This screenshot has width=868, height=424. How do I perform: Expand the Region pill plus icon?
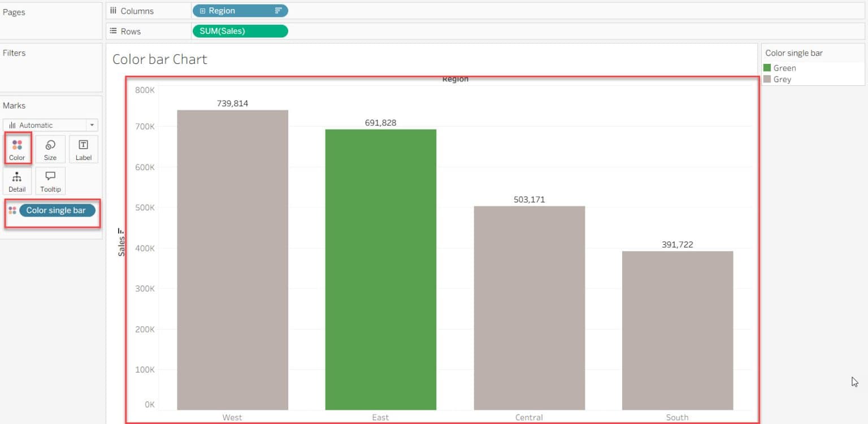click(203, 11)
